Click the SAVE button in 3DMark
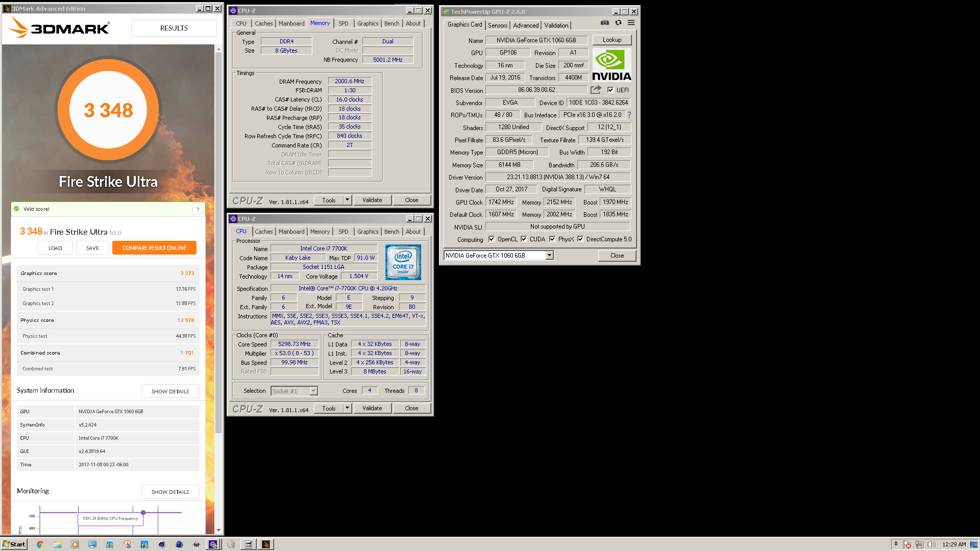 coord(92,248)
